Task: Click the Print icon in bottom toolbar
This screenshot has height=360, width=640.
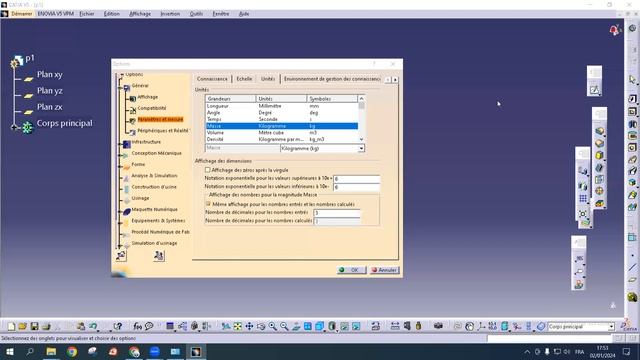Action: point(46,326)
